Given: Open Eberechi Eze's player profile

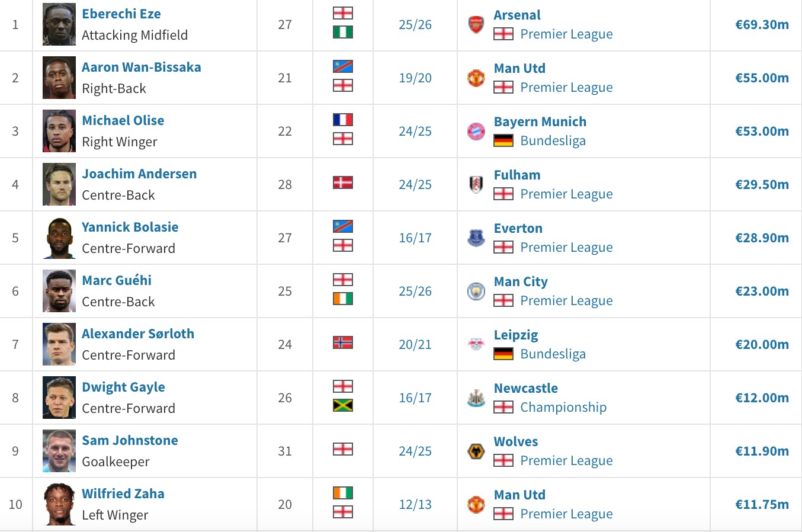Looking at the screenshot, I should point(121,14).
